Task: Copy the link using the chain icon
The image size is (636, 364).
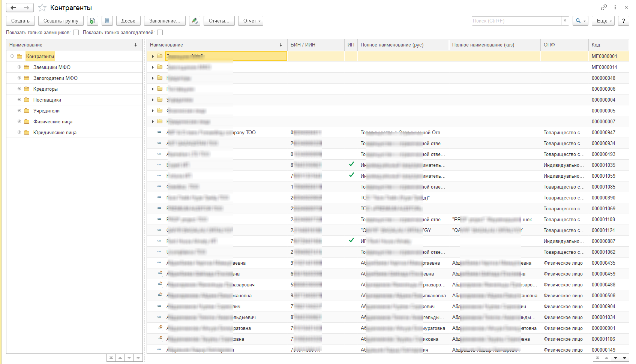Action: point(604,7)
